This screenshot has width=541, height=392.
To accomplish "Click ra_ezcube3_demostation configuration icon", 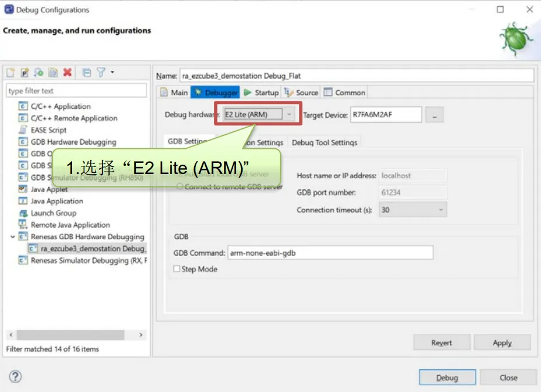I will coord(33,248).
